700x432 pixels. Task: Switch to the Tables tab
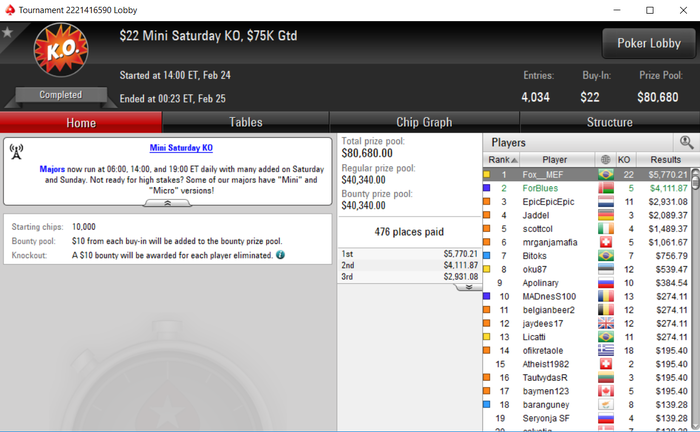point(246,122)
